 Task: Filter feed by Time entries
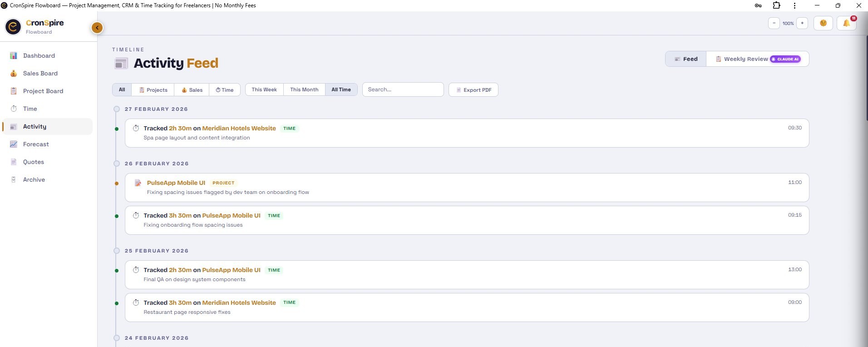pyautogui.click(x=225, y=90)
